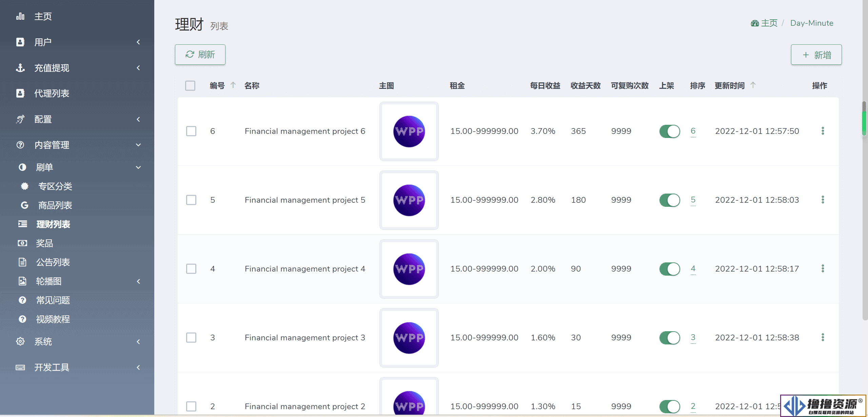Click the half-circle icon beside 刷单
Viewport: 868px width, 417px height.
[22, 167]
